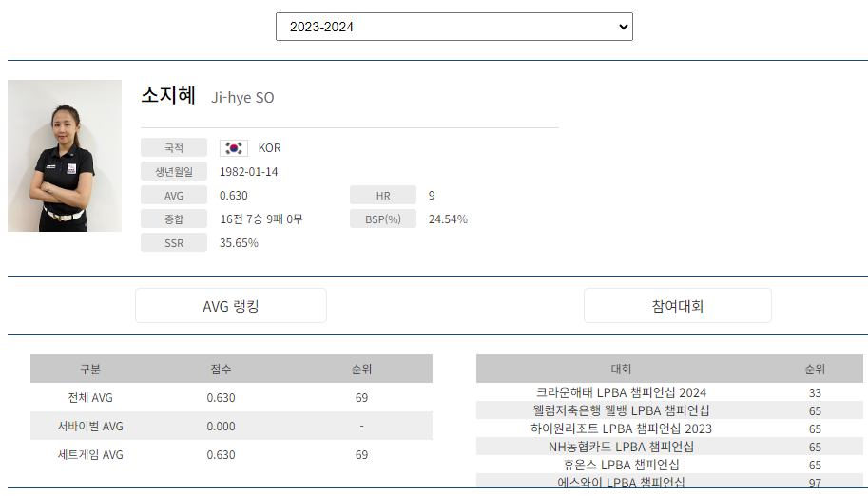The image size is (868, 496).
Task: Click rank 65 for 하이원리조트 championship
Action: tap(815, 429)
